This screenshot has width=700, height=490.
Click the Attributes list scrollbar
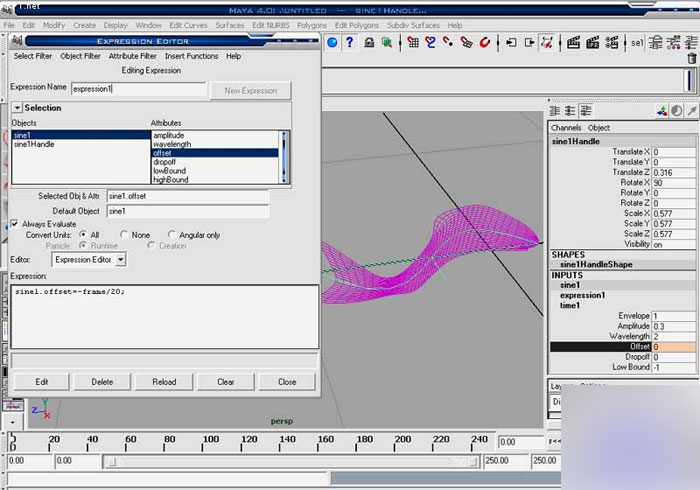click(284, 157)
